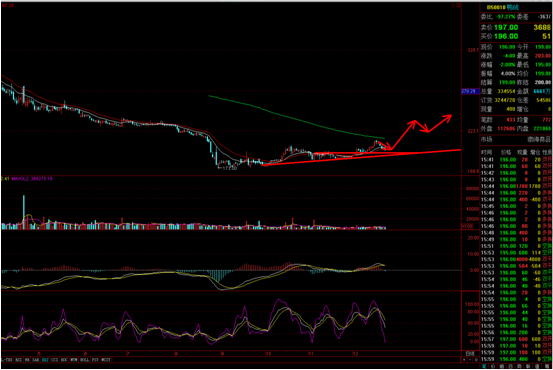Image resolution: width=553 pixels, height=370 pixels.
Task: Click the plus zoom-in button below 日线
Action: tap(464, 360)
